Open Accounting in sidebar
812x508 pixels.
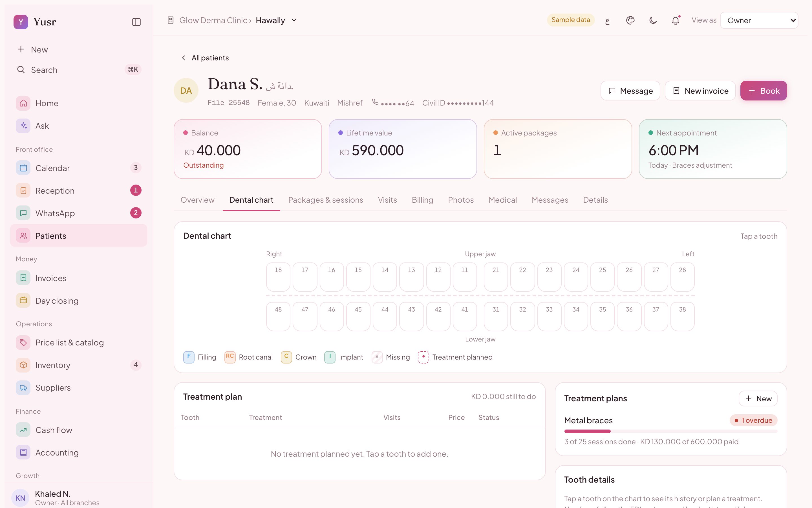[78, 453]
